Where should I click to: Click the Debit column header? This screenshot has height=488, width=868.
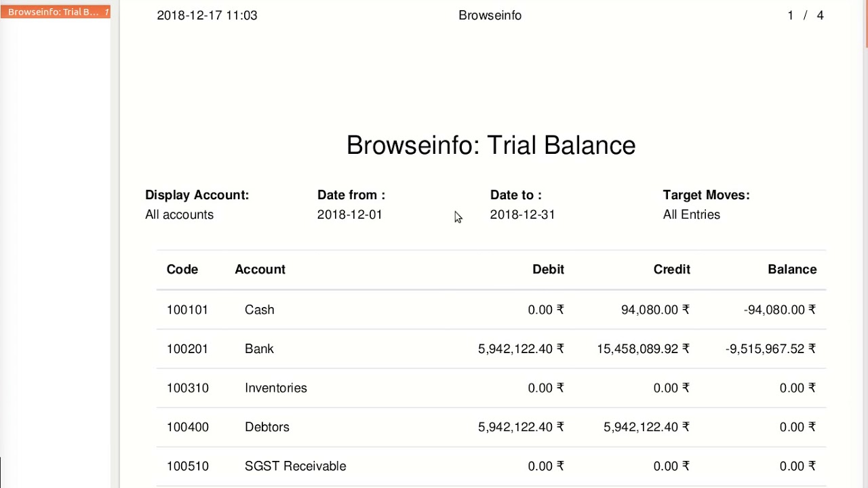click(x=548, y=269)
